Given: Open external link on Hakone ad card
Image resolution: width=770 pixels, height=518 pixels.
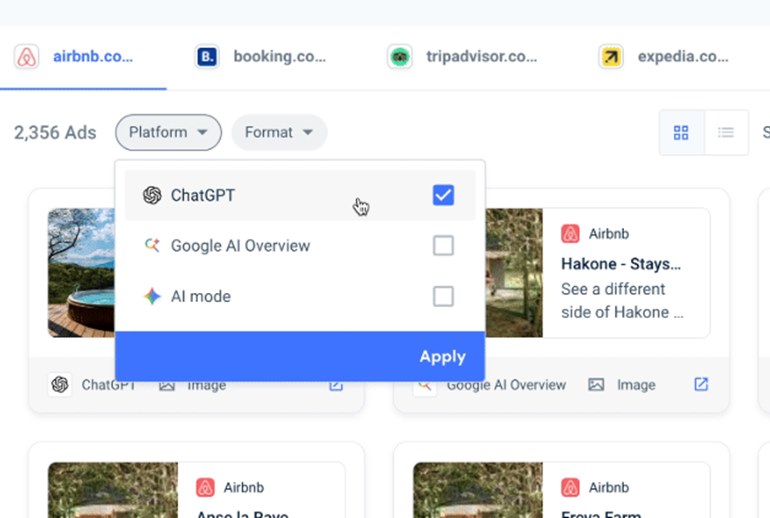Looking at the screenshot, I should (701, 384).
